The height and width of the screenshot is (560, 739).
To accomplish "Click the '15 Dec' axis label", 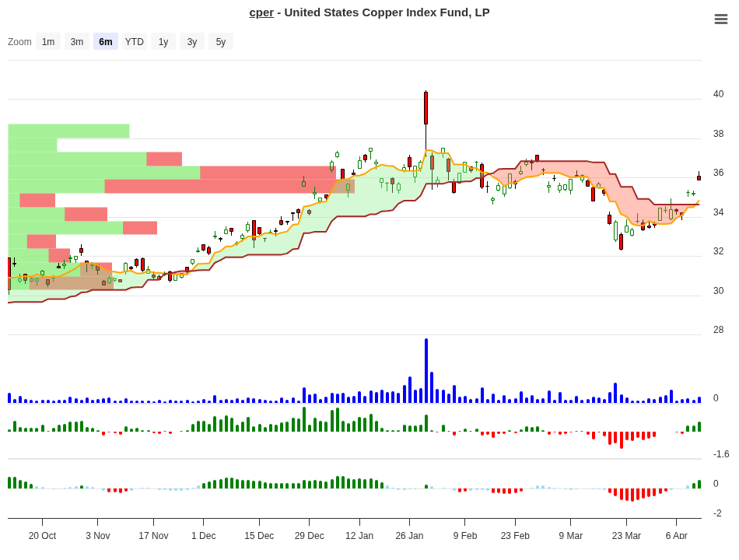I will tap(259, 535).
